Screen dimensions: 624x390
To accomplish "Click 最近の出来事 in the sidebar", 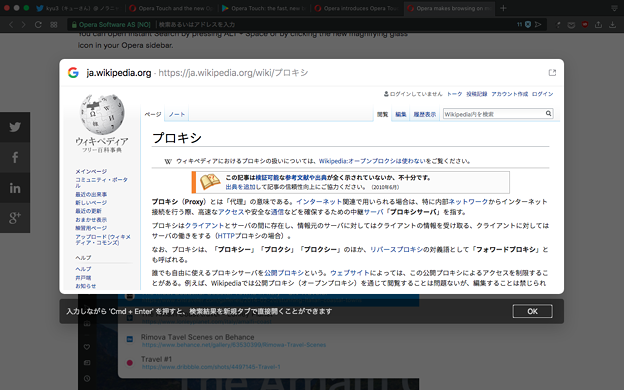I will [91, 195].
